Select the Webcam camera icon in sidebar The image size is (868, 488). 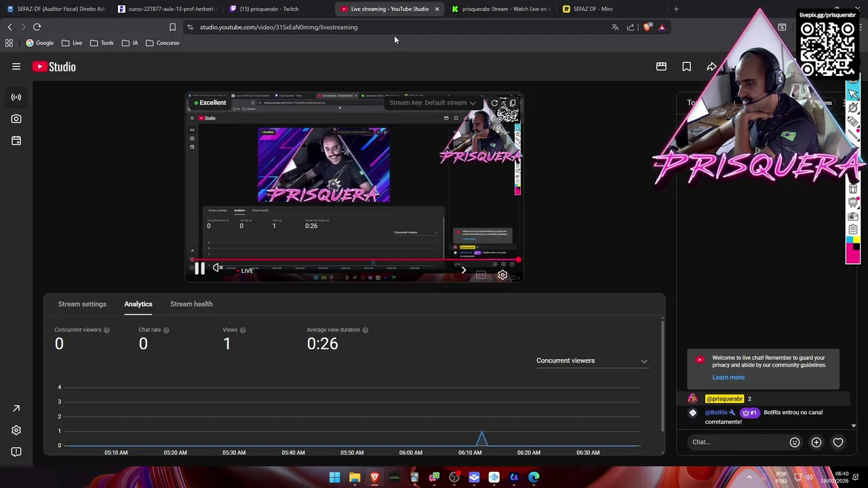tap(16, 119)
